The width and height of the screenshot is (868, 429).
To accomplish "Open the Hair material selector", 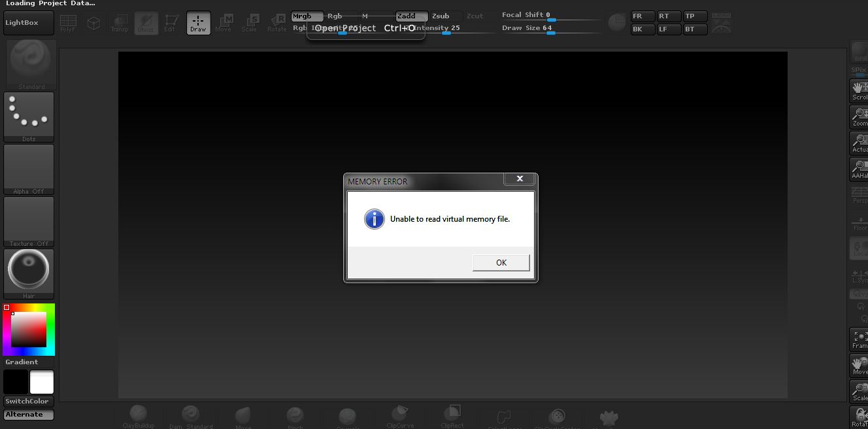I will coord(29,274).
